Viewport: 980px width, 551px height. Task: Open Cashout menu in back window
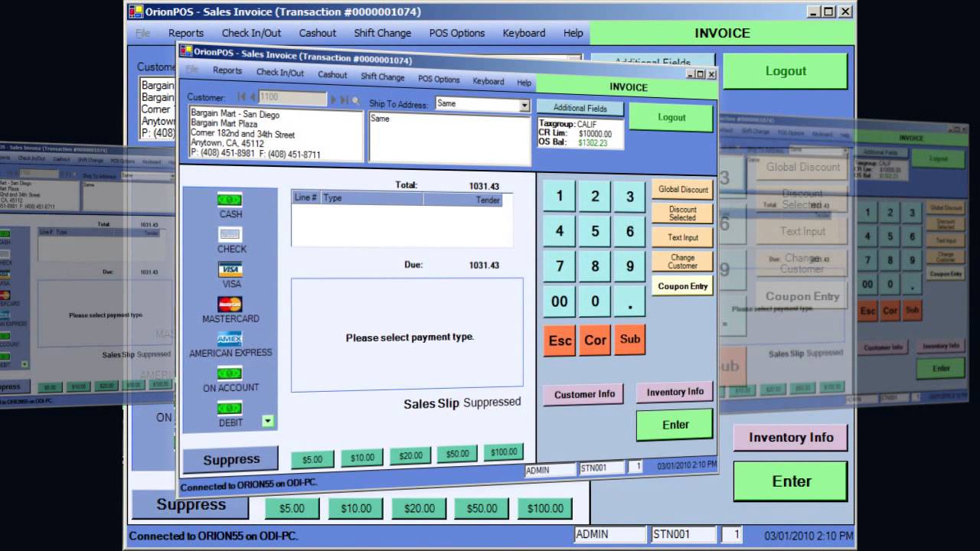318,33
